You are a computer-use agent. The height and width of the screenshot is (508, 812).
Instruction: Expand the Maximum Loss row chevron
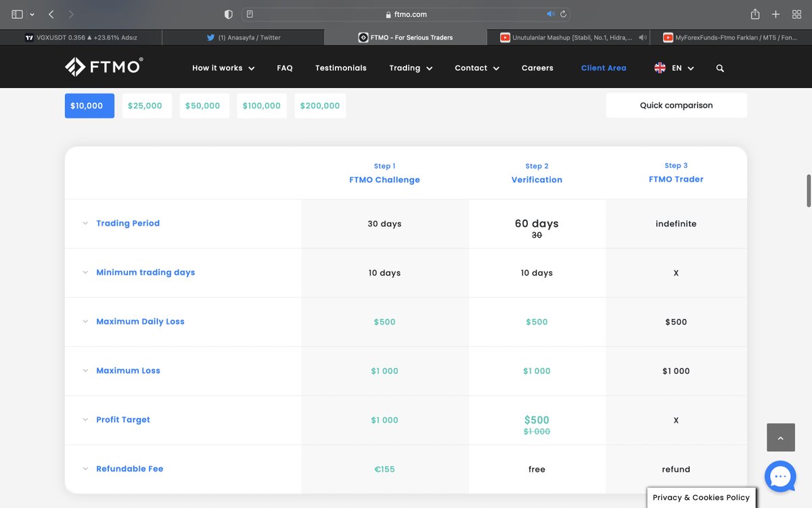coord(85,371)
